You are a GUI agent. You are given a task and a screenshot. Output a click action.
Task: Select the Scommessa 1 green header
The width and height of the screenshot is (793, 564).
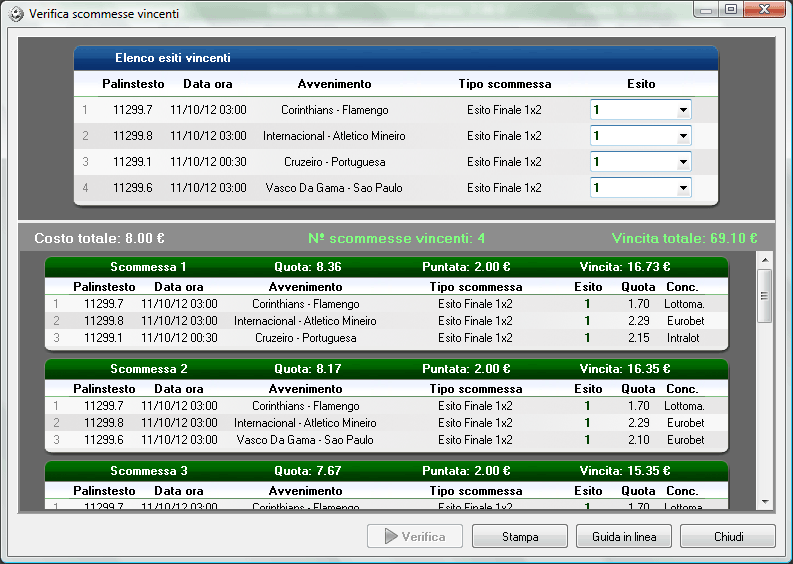[386, 267]
